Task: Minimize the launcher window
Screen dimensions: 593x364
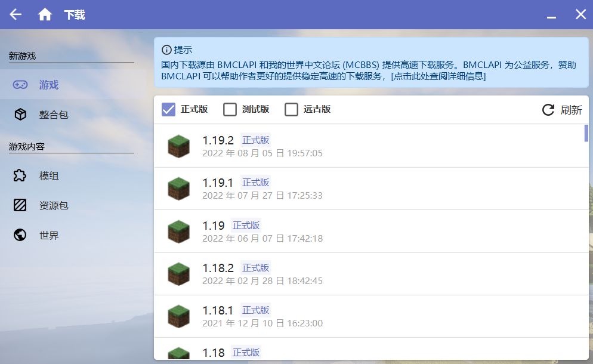Action: (x=551, y=17)
